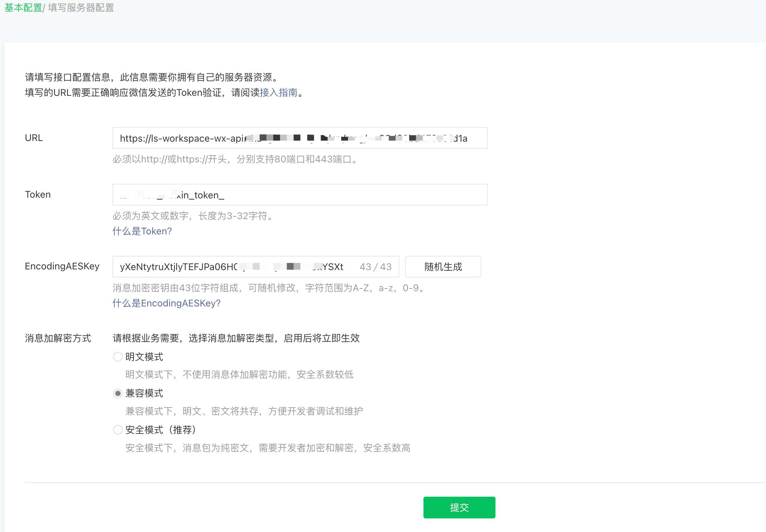Click the 兼容模式 label text
The height and width of the screenshot is (532, 766).
point(144,393)
